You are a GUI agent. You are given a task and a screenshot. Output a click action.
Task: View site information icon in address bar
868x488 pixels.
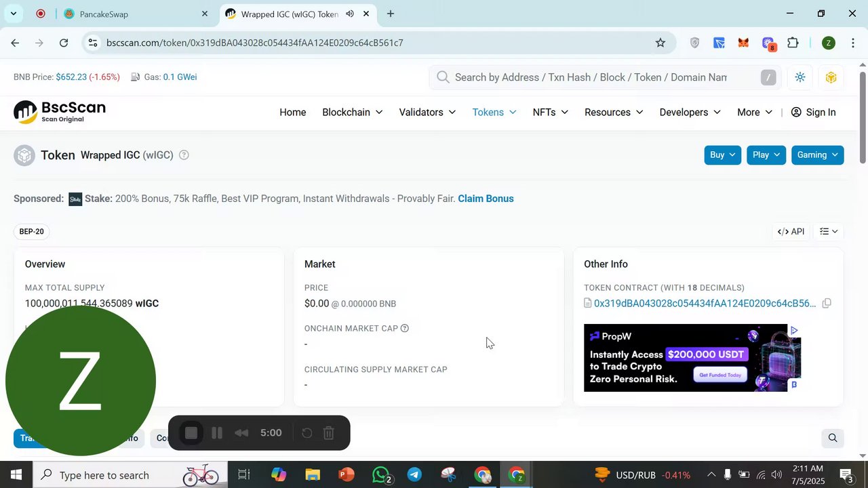[92, 43]
